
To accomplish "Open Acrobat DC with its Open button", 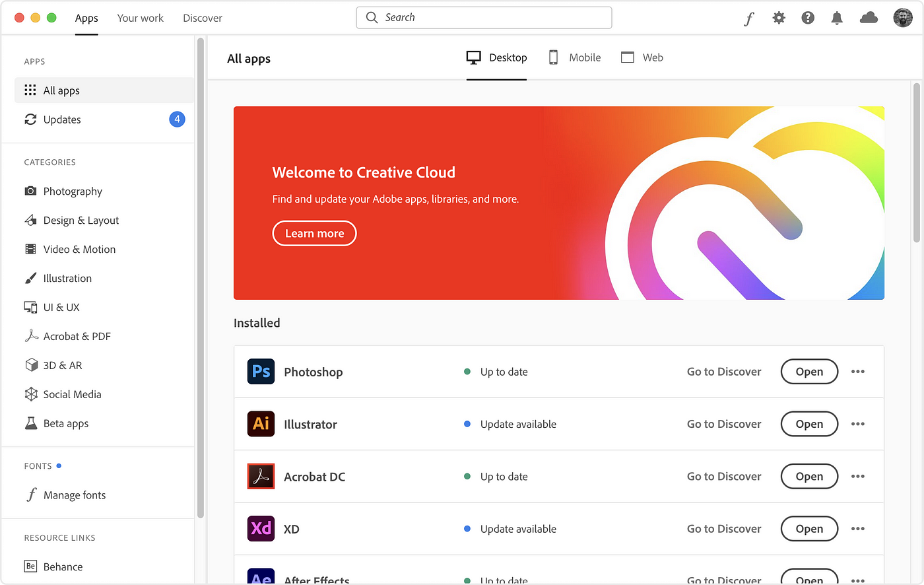I will coord(809,476).
